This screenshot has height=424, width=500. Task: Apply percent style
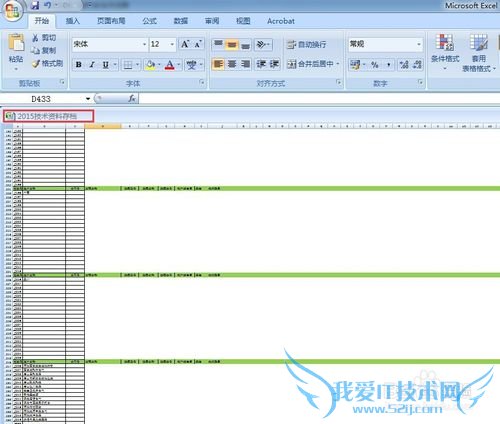pyautogui.click(x=375, y=65)
